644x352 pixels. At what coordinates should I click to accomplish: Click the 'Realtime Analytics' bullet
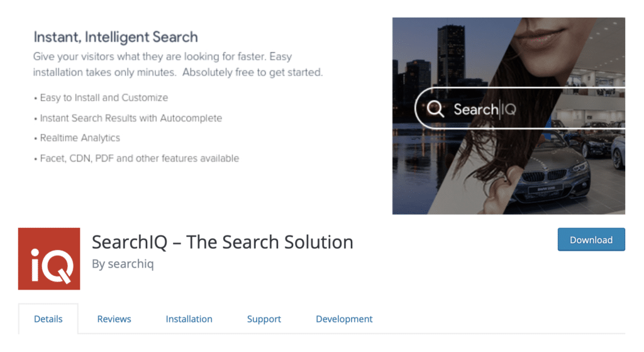tap(77, 138)
